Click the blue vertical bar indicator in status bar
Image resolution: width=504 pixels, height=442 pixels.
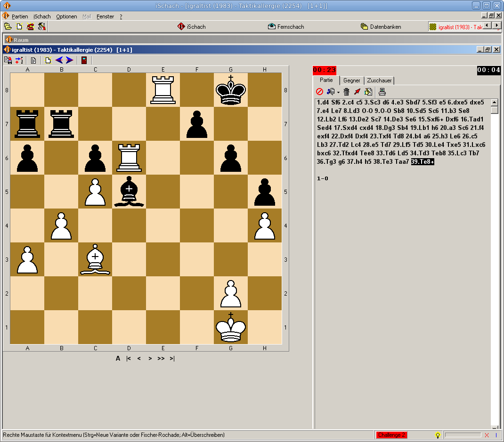[496, 435]
